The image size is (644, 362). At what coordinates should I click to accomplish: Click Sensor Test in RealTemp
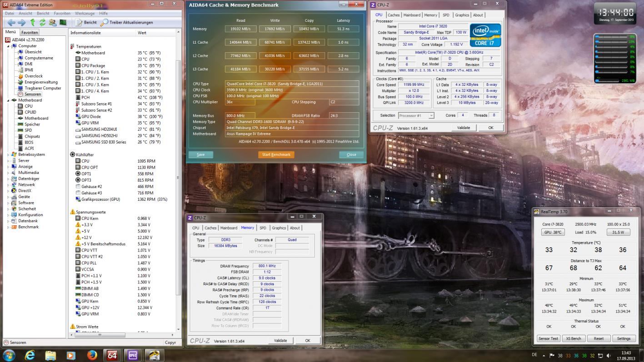point(548,338)
